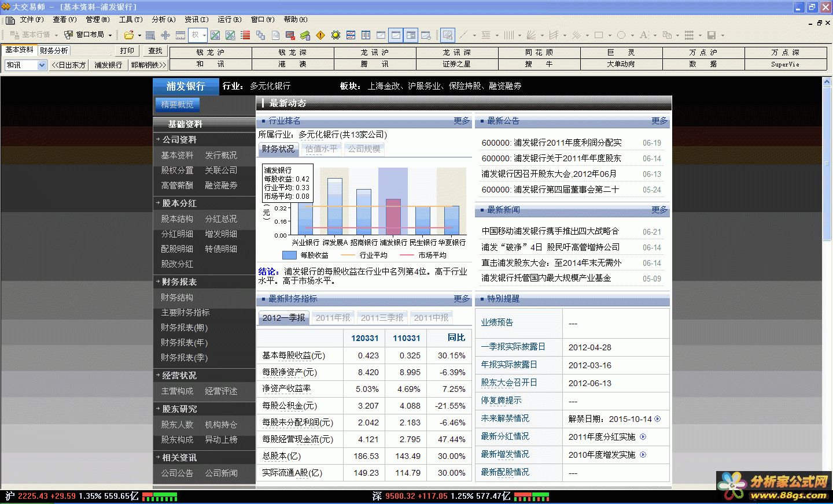Image resolution: width=833 pixels, height=504 pixels.
Task: Click the red-and-blue line chart toolbar icon
Action: click(x=351, y=35)
